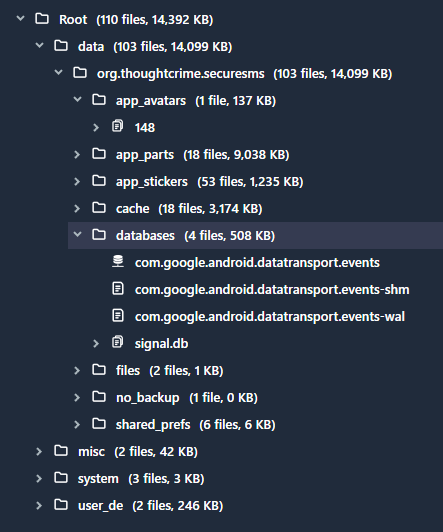443x532 pixels.
Task: Expand the cache folder chevron
Action: tap(77, 208)
